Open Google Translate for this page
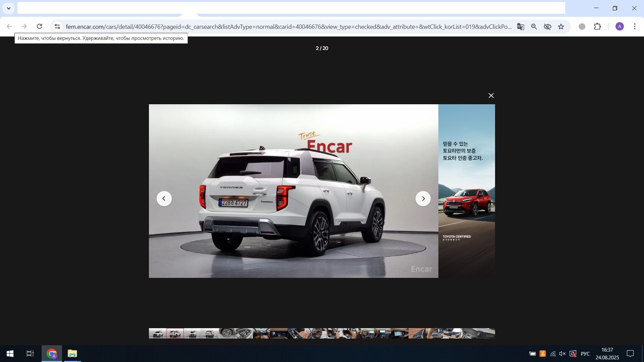The width and height of the screenshot is (644, 362). 521,26
